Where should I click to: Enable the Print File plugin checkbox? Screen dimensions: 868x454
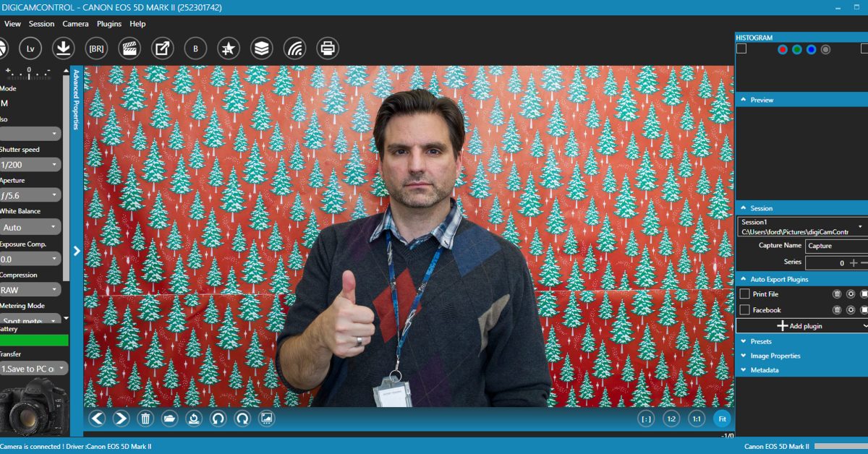click(744, 294)
